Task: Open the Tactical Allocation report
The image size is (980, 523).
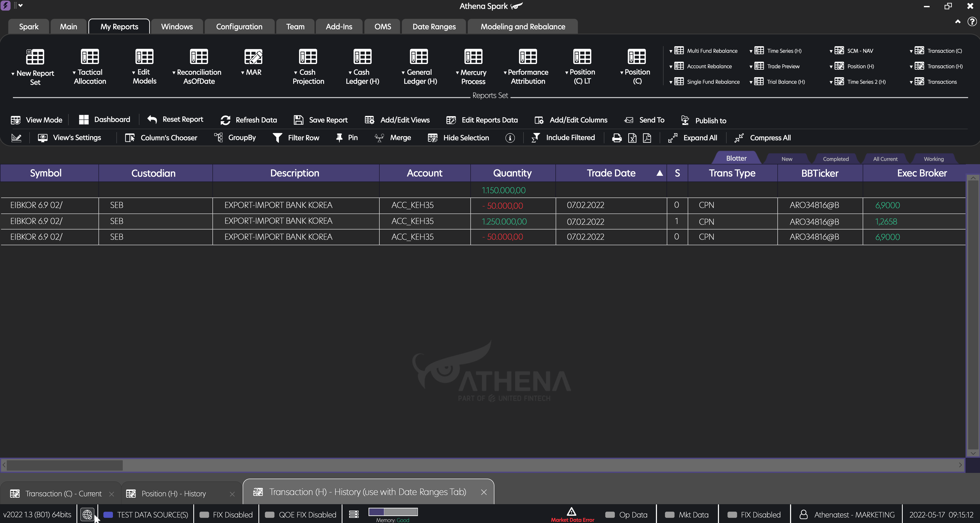Action: tap(89, 67)
